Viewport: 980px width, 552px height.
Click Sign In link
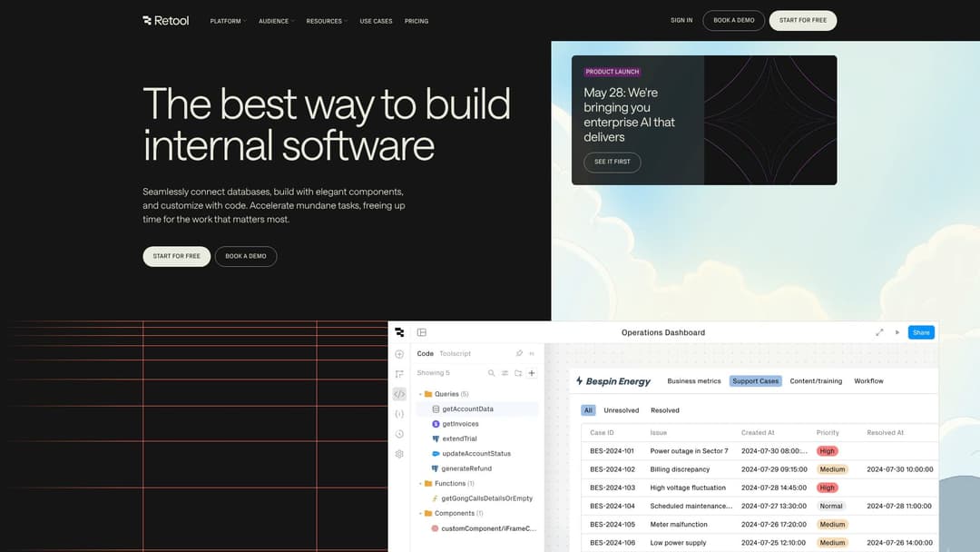pos(681,21)
